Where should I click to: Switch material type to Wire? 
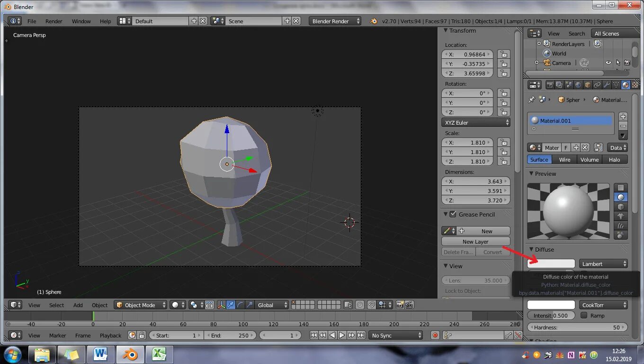pyautogui.click(x=564, y=160)
